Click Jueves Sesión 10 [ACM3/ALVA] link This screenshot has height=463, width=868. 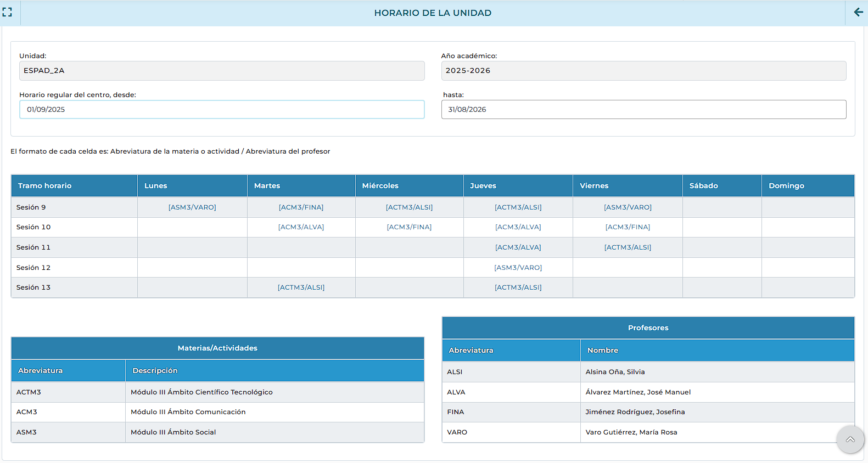[518, 227]
